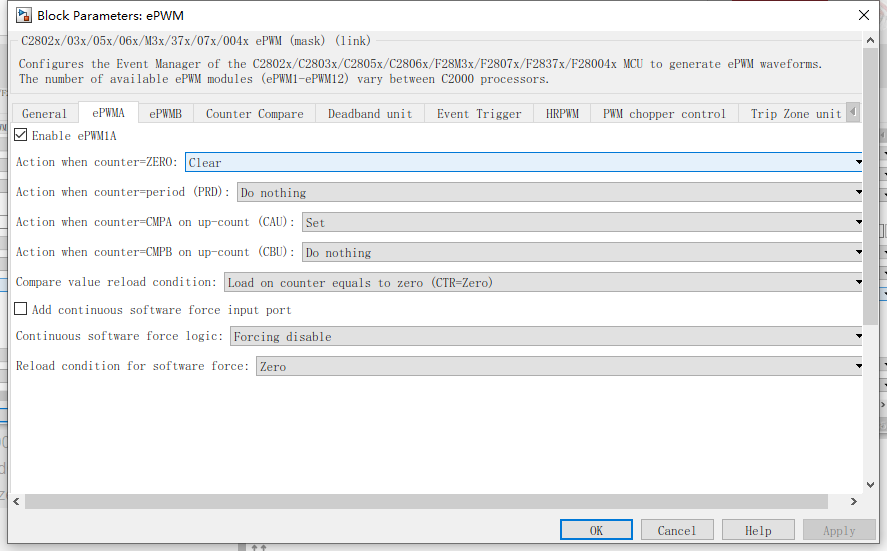Image resolution: width=887 pixels, height=551 pixels.
Task: Click the Cancel button
Action: (x=677, y=530)
